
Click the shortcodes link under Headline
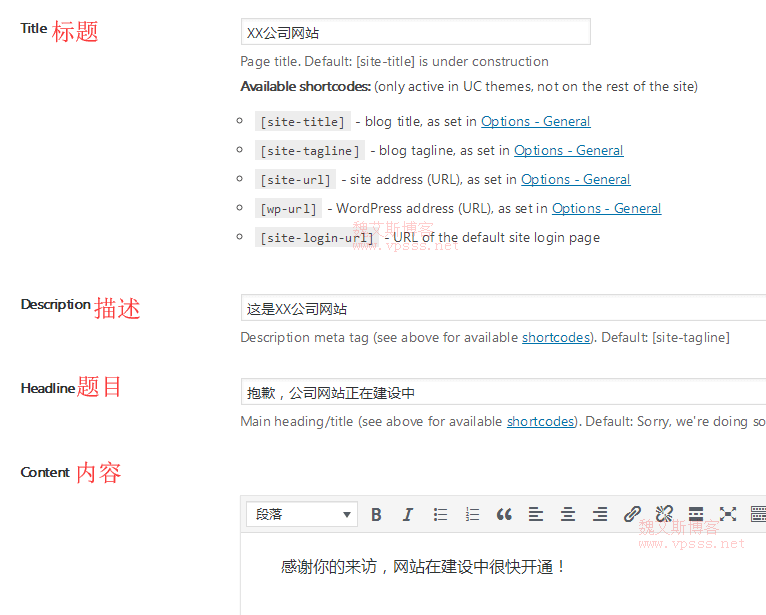540,422
